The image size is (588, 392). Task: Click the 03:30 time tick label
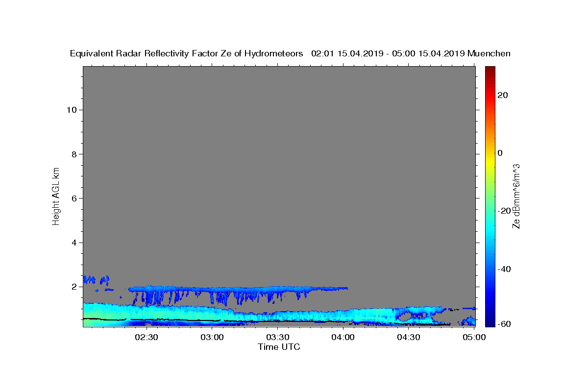click(x=277, y=337)
